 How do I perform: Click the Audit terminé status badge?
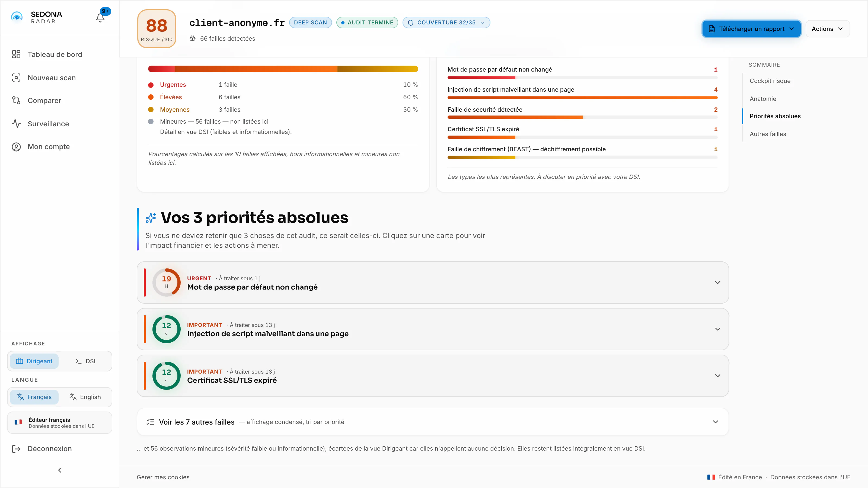[x=367, y=23]
